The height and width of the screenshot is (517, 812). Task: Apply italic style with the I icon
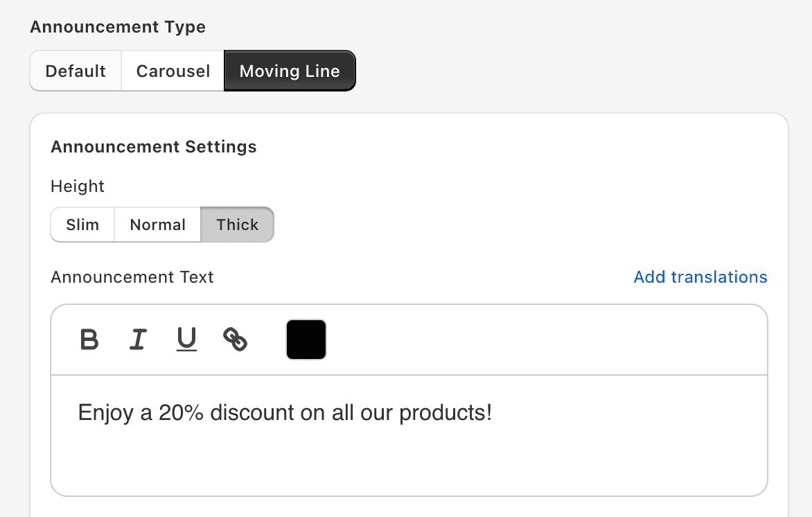(x=138, y=340)
